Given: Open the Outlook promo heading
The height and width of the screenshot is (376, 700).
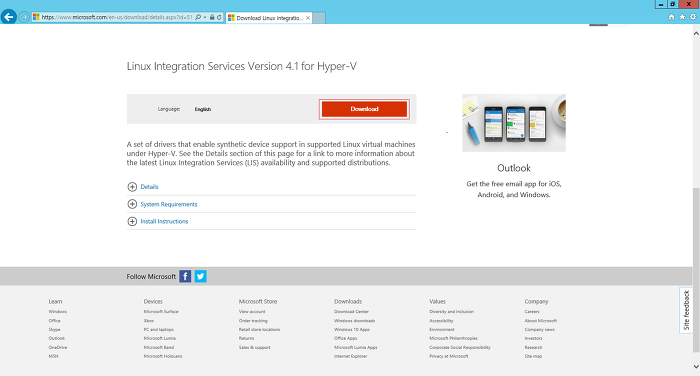Looking at the screenshot, I should click(514, 168).
